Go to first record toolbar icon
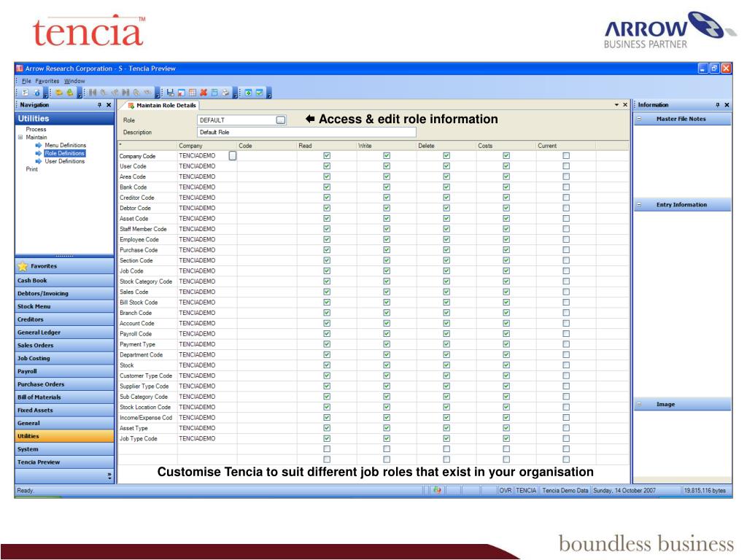 tap(93, 93)
